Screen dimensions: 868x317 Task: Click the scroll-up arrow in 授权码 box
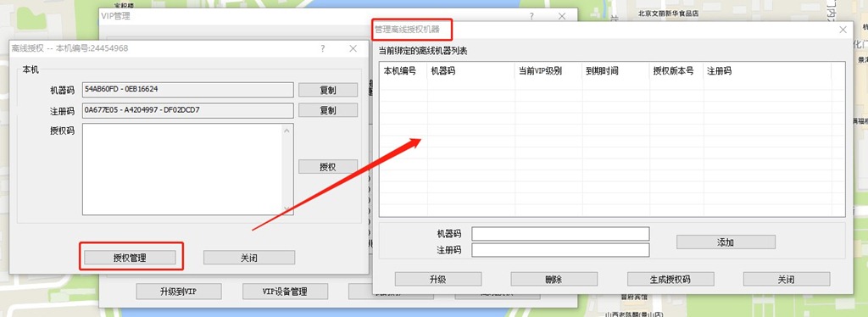pyautogui.click(x=287, y=131)
